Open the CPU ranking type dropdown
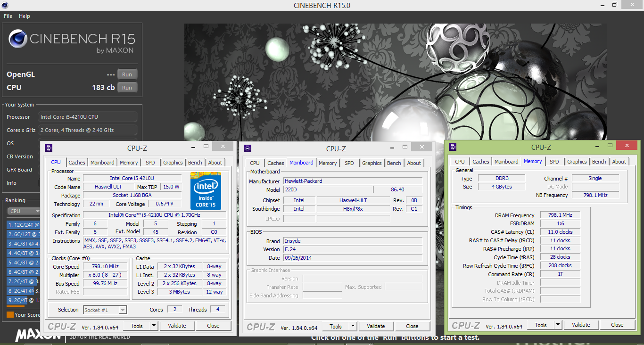 tap(24, 211)
